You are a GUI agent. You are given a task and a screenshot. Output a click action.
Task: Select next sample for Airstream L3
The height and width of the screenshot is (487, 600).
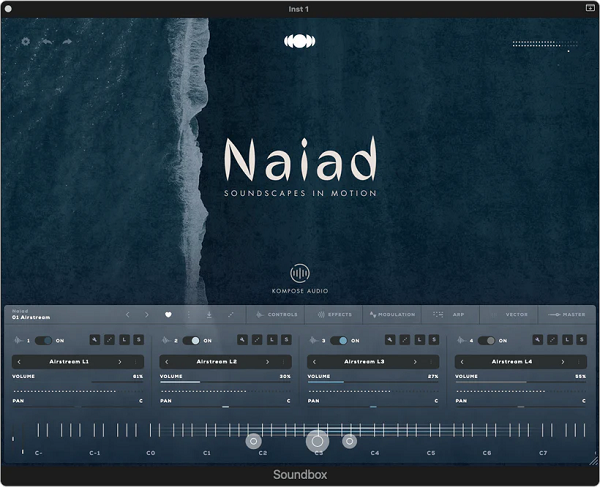point(415,362)
